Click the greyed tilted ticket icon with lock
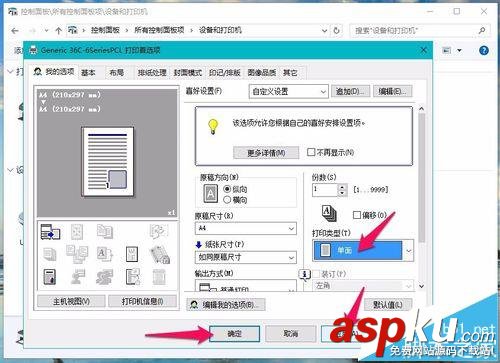The height and width of the screenshot is (363, 500). (160, 254)
